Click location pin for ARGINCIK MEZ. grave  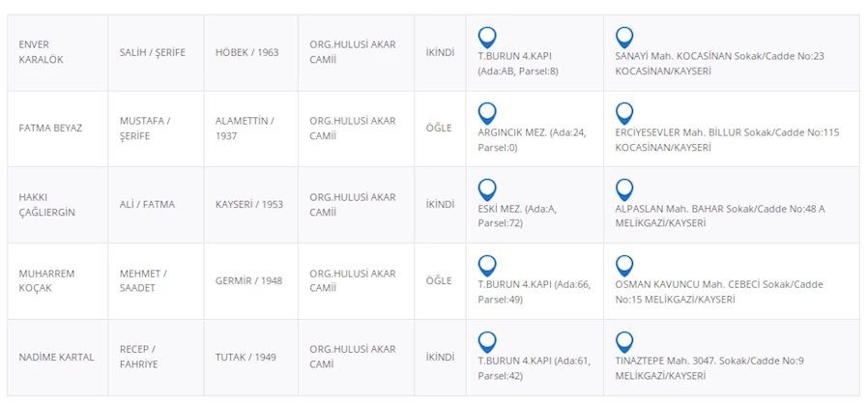[487, 113]
